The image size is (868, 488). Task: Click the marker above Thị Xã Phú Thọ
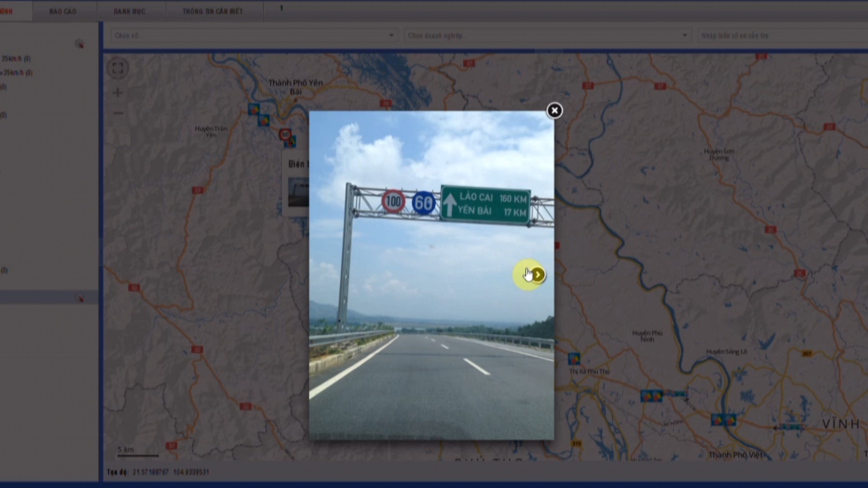[574, 359]
